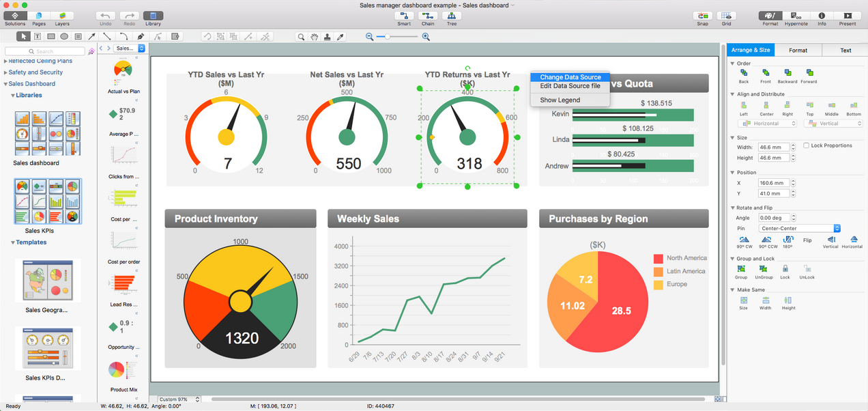868x411 pixels.
Task: Select Show Legend from context menu
Action: pyautogui.click(x=560, y=100)
